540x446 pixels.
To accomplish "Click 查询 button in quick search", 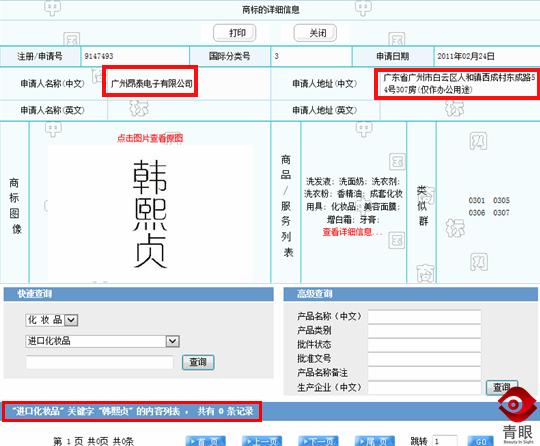I will (198, 362).
